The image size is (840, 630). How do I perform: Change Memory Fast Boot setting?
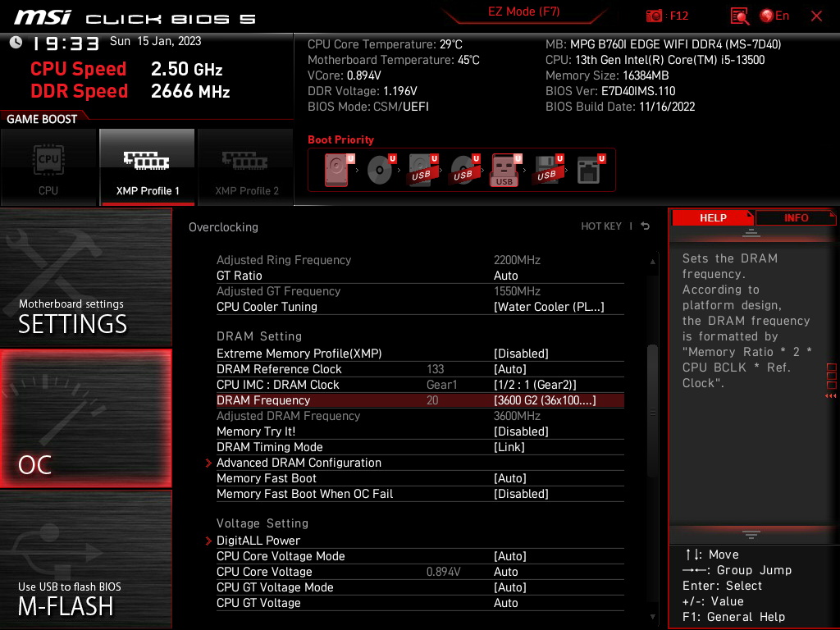[x=420, y=478]
